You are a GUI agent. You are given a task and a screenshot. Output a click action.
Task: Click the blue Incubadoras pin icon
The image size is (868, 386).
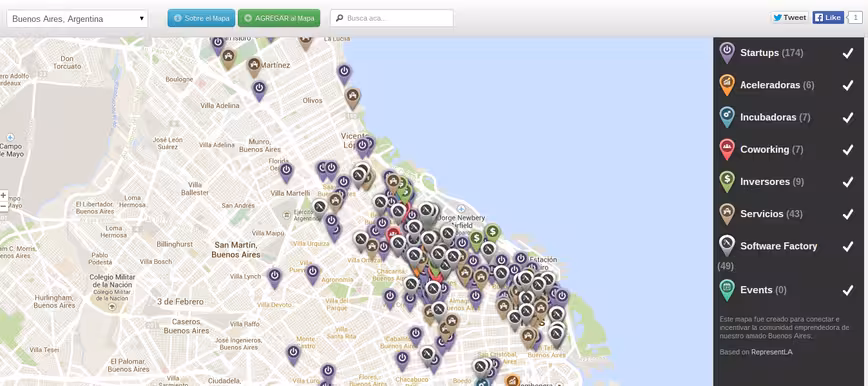click(x=727, y=117)
